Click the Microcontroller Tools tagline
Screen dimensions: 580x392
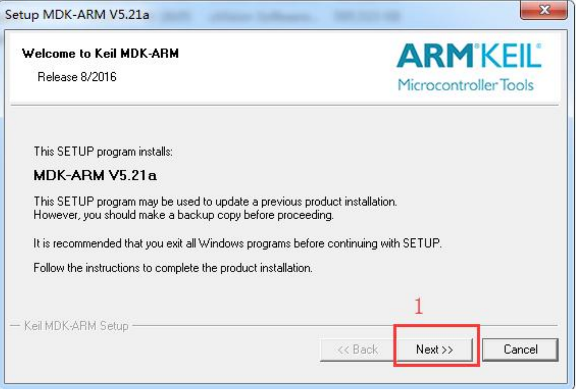click(x=466, y=84)
